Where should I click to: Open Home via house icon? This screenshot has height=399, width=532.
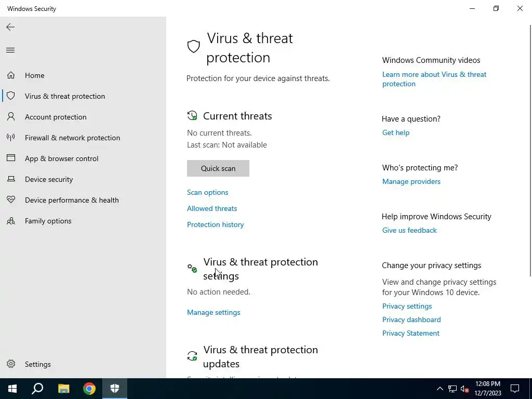(x=11, y=75)
